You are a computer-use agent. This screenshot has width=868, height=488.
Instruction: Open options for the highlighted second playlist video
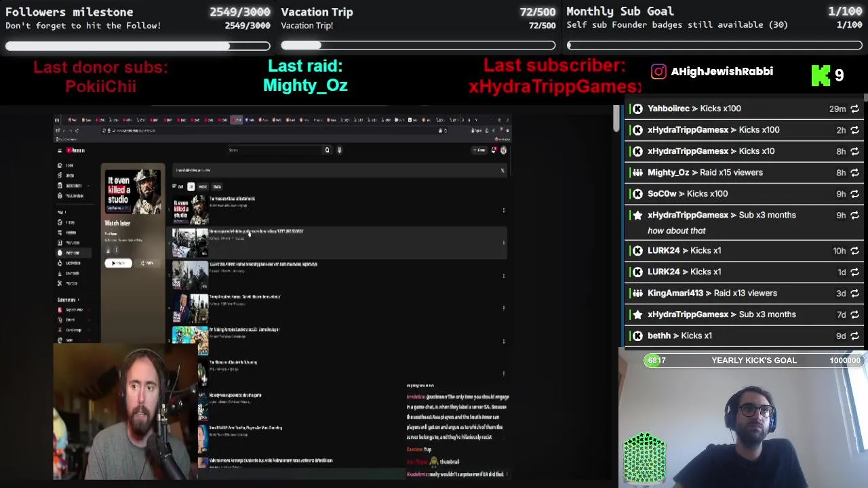pos(503,243)
